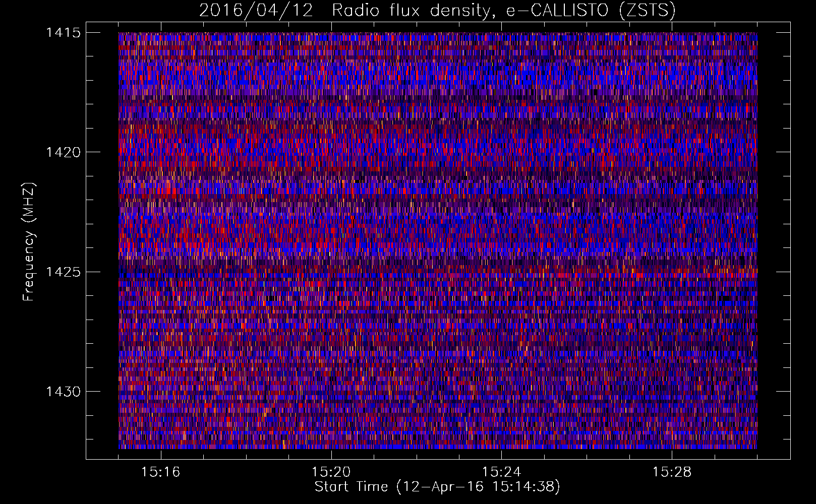The height and width of the screenshot is (504, 816).
Task: Click the 'Frequency (MHZ)' axis label
Action: (29, 241)
